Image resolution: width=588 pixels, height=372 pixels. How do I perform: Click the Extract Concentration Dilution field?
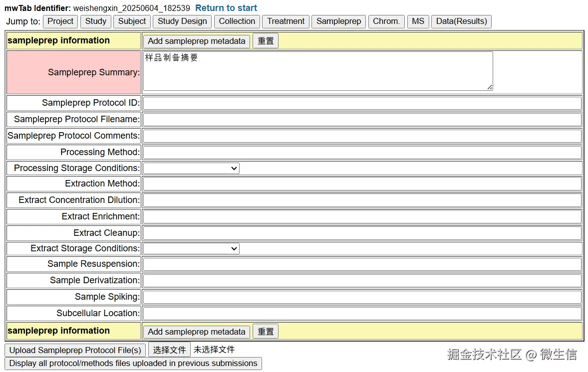[x=362, y=200]
